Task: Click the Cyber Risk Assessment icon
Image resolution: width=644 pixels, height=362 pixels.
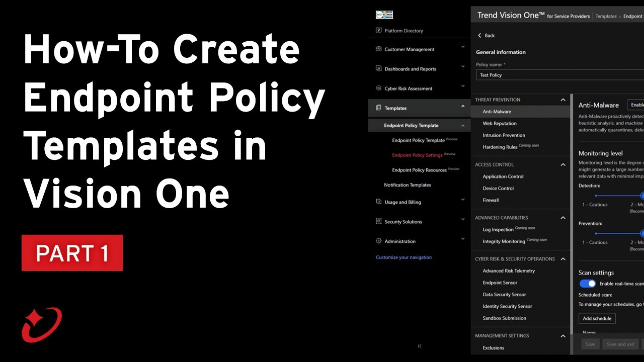Action: (379, 88)
